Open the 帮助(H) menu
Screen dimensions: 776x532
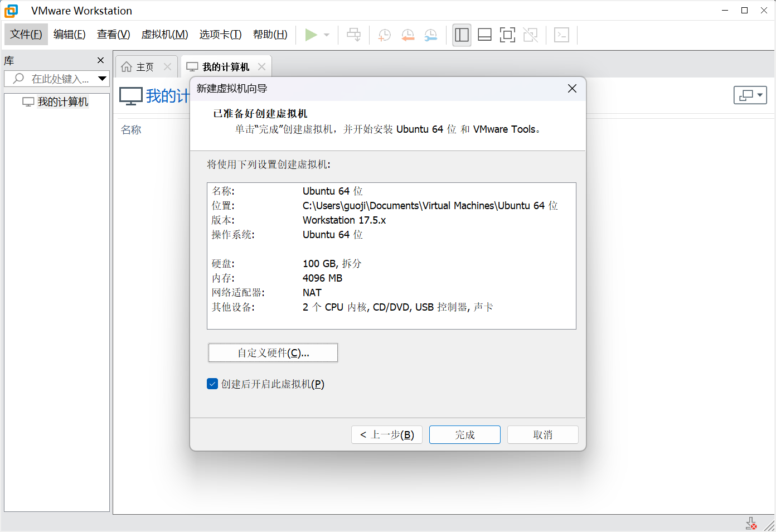(270, 35)
